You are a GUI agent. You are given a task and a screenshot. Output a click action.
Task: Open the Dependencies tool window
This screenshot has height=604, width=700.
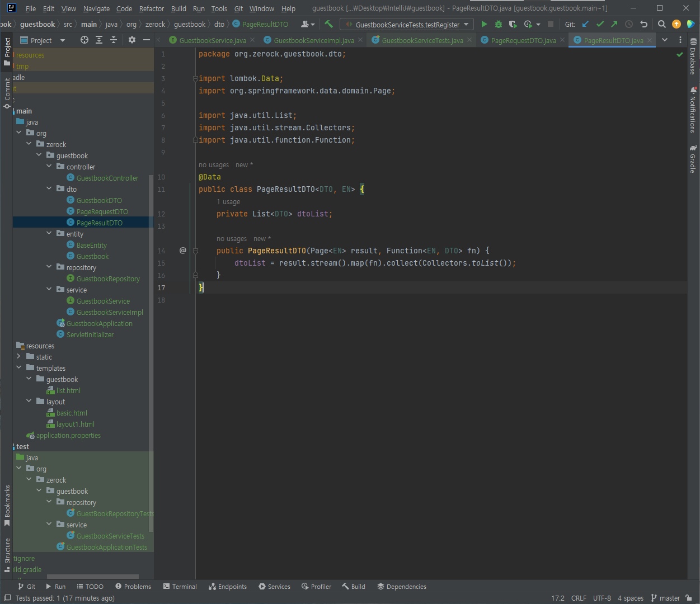point(402,587)
